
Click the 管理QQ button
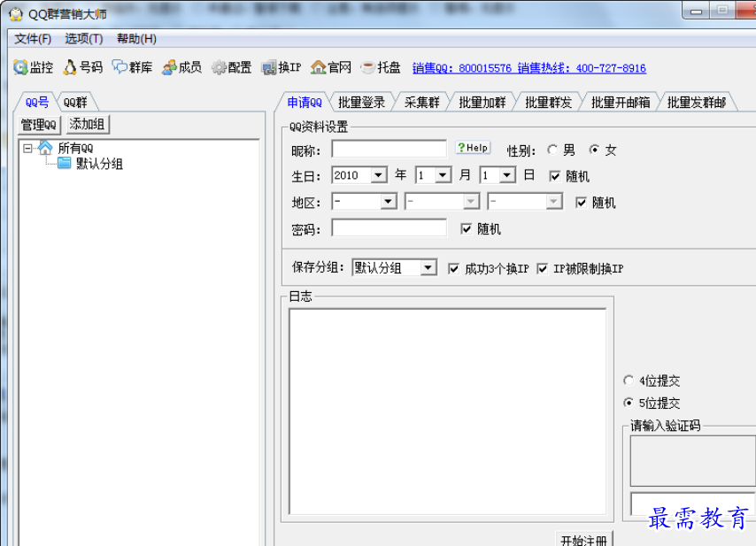(39, 125)
